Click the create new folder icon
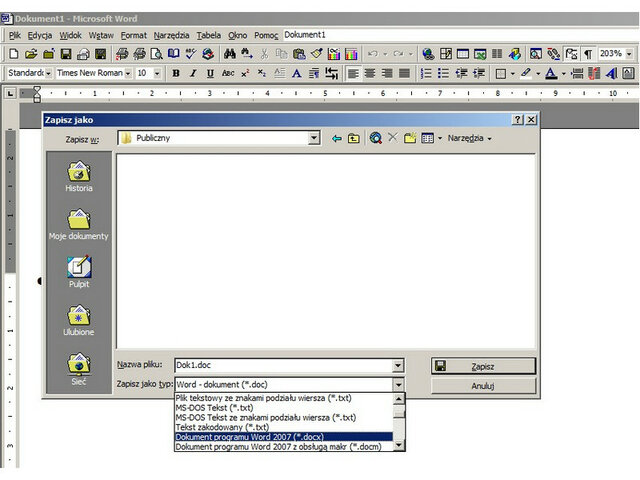Screen dimensions: 640x480 pyautogui.click(x=410, y=138)
